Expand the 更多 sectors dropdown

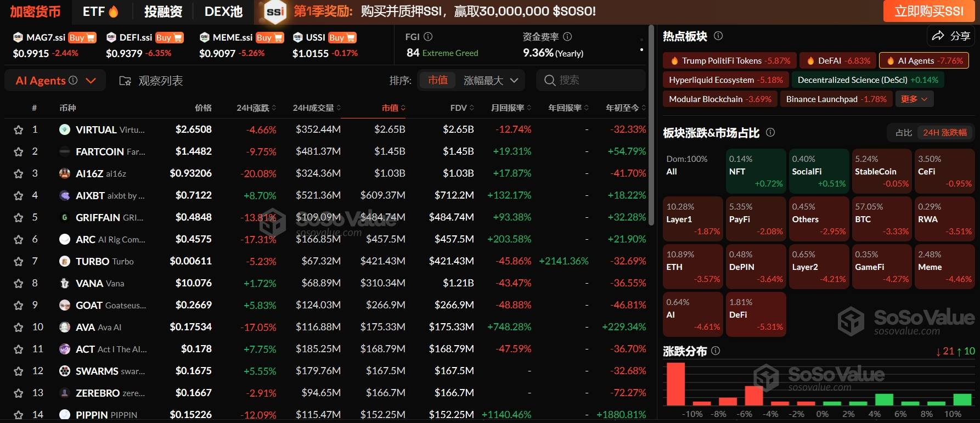tap(914, 99)
